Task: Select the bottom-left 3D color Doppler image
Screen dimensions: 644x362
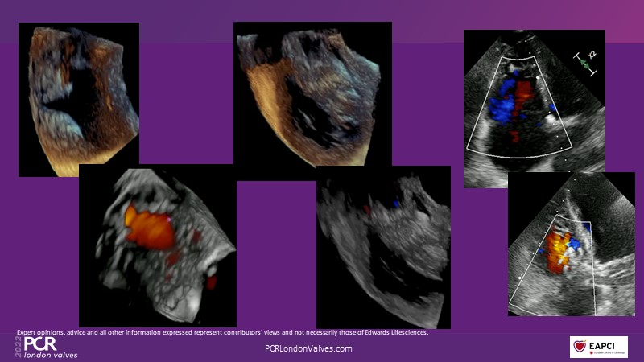Action: point(157,245)
